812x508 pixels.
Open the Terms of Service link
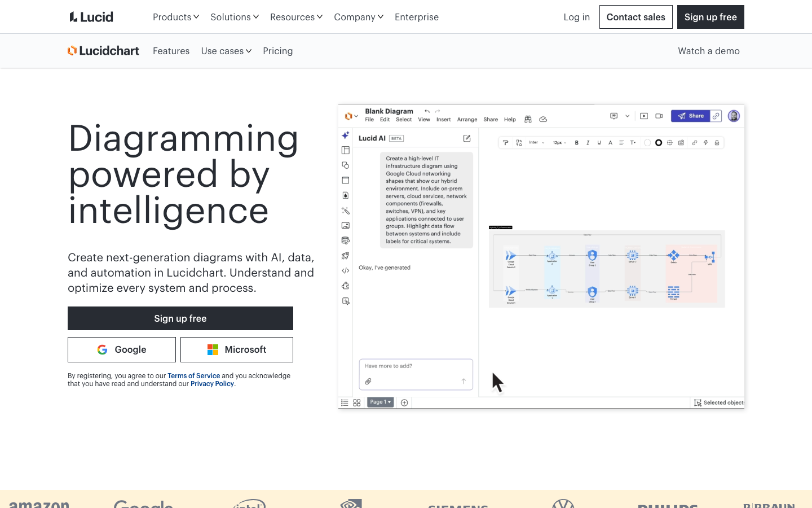point(193,376)
